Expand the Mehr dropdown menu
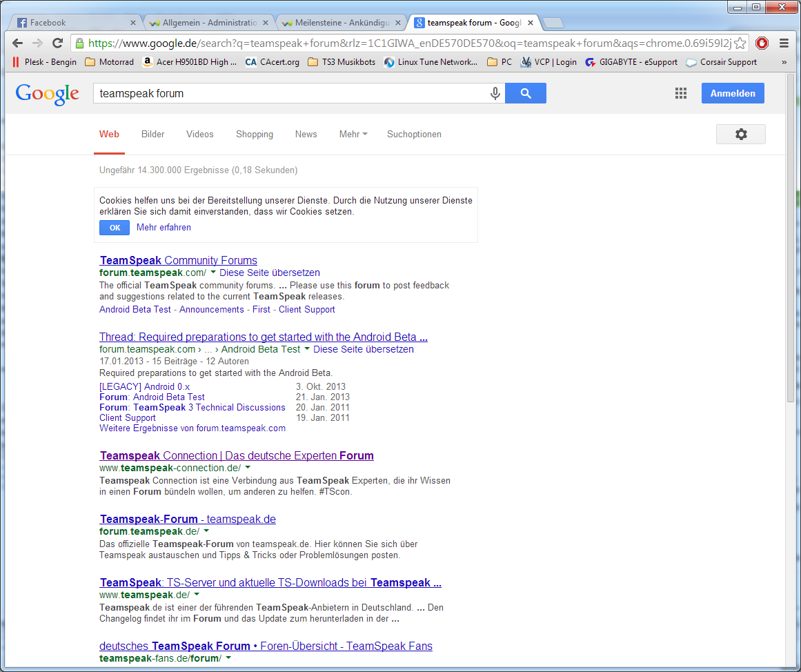801x672 pixels. tap(353, 134)
